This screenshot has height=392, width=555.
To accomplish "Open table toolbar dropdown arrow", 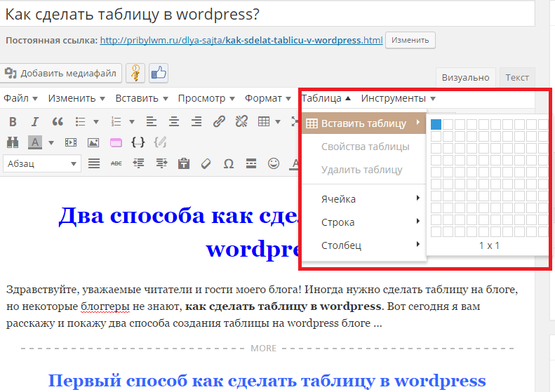I will point(278,122).
